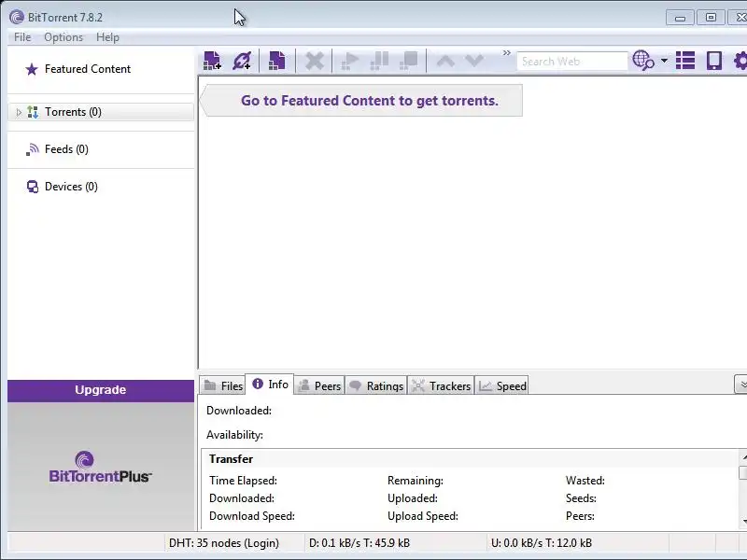Image resolution: width=747 pixels, height=560 pixels.
Task: Click the Remaining label
Action: coord(415,481)
